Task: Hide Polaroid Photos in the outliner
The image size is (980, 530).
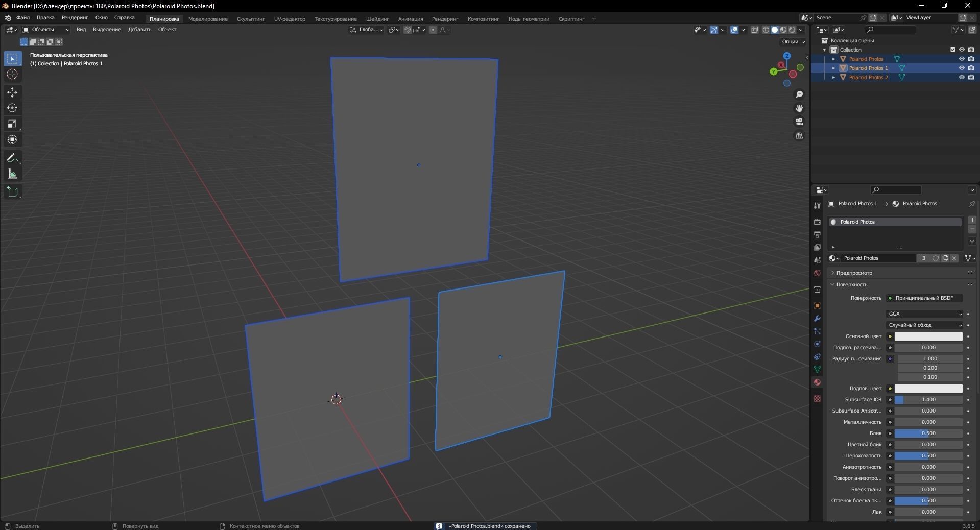Action: point(962,59)
